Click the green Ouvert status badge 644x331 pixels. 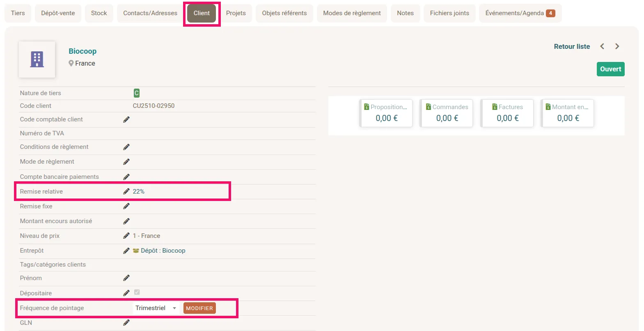point(610,69)
